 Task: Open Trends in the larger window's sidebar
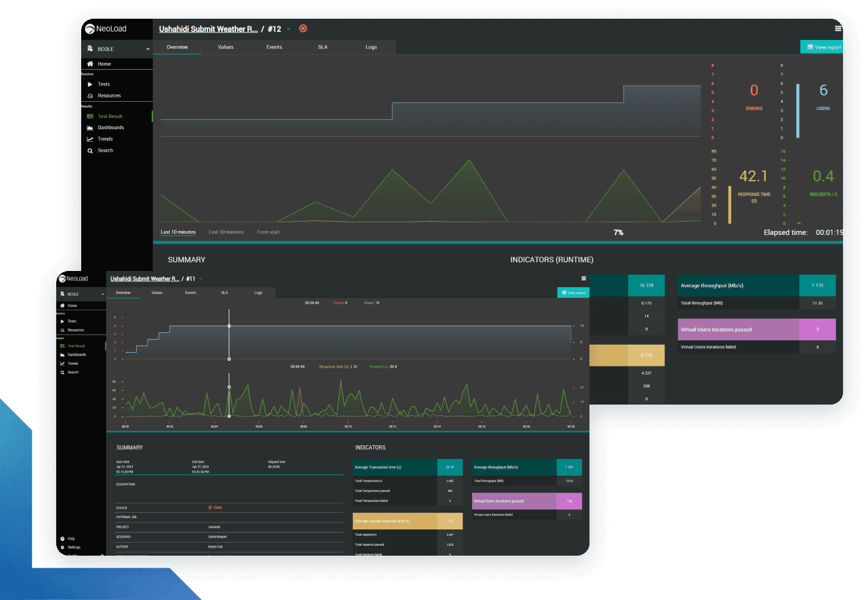point(90,139)
